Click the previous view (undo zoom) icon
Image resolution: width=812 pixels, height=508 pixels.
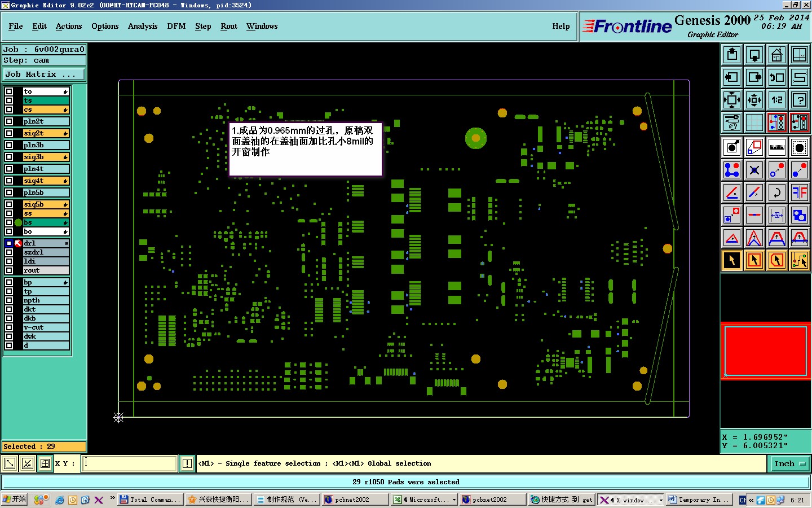coord(777,77)
